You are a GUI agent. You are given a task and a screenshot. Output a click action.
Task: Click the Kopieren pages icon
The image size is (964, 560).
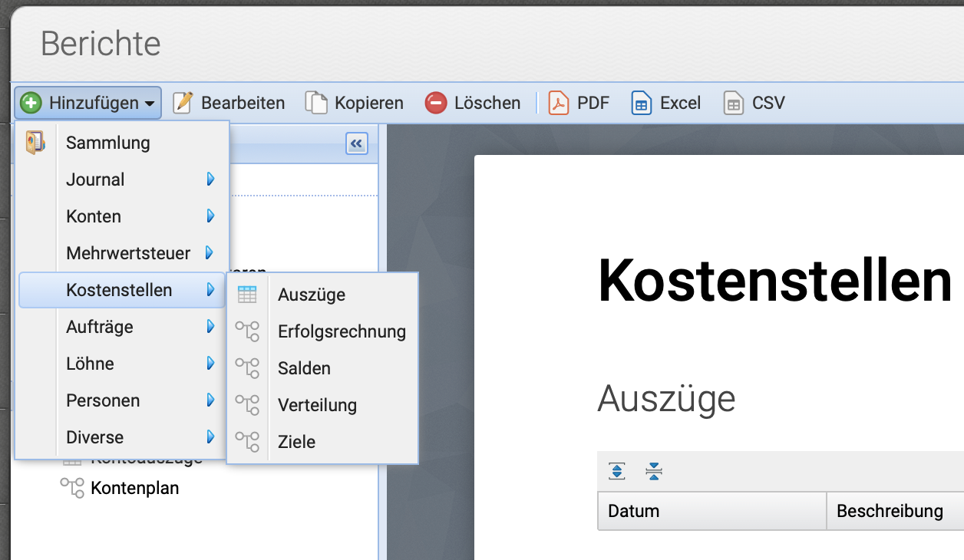click(316, 103)
